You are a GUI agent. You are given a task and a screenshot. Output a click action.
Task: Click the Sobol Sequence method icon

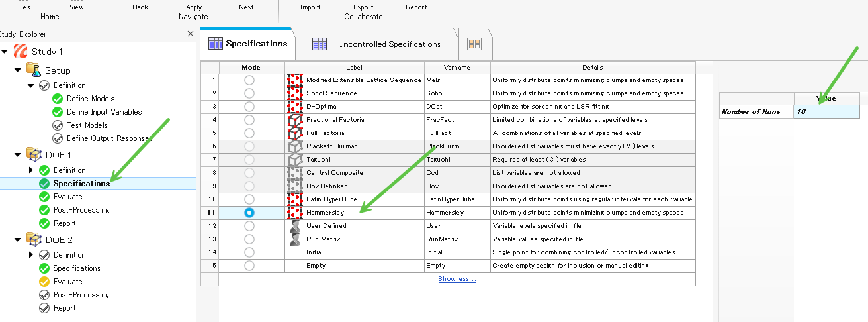point(295,93)
